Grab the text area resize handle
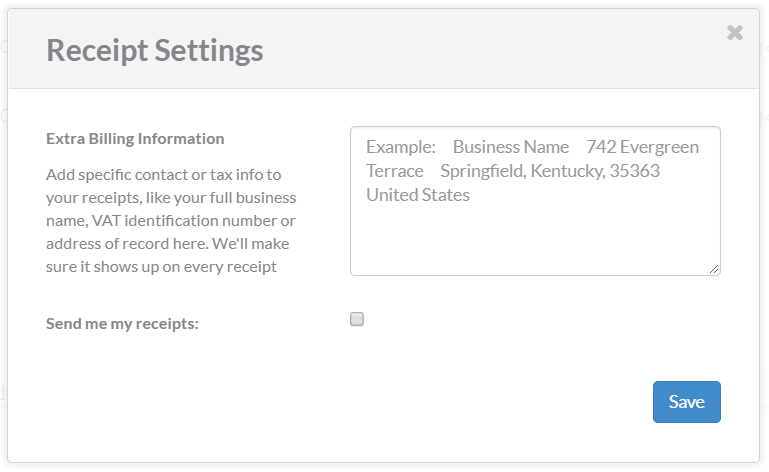 (715, 269)
